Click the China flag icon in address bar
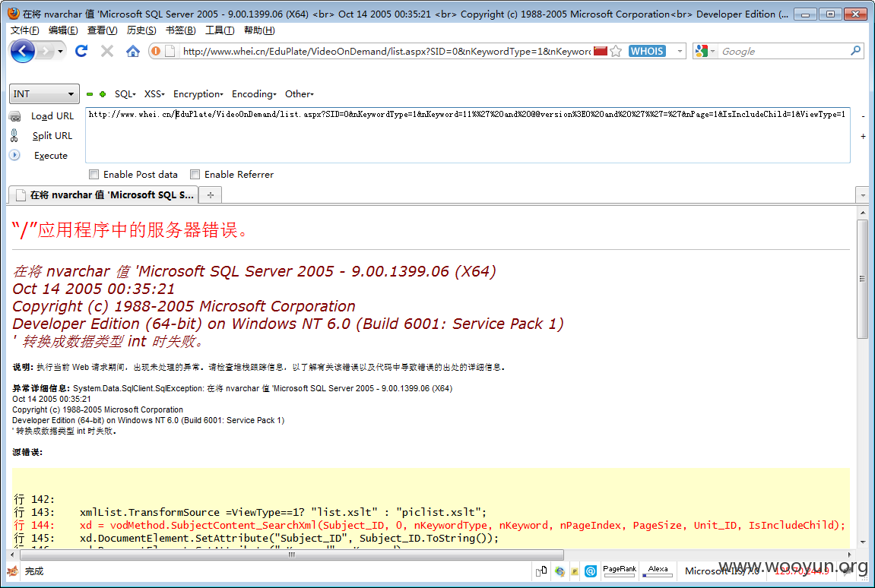 [x=600, y=52]
